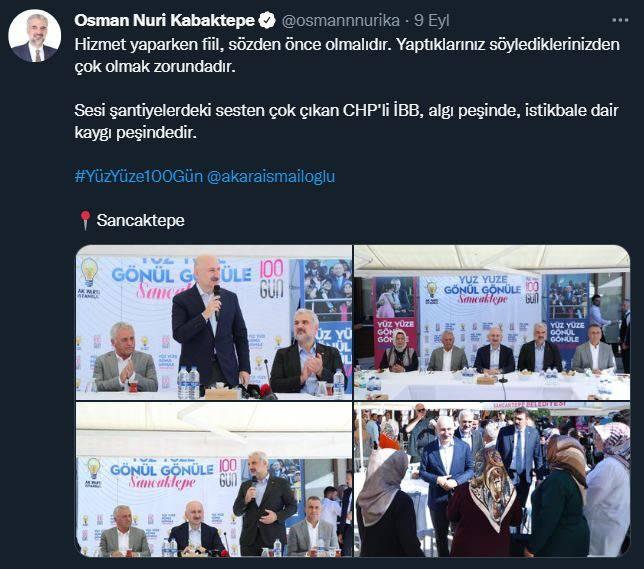Screen dimensions: 644x569
Task: Open the @akaraismailoglu mention link
Action: point(271,176)
